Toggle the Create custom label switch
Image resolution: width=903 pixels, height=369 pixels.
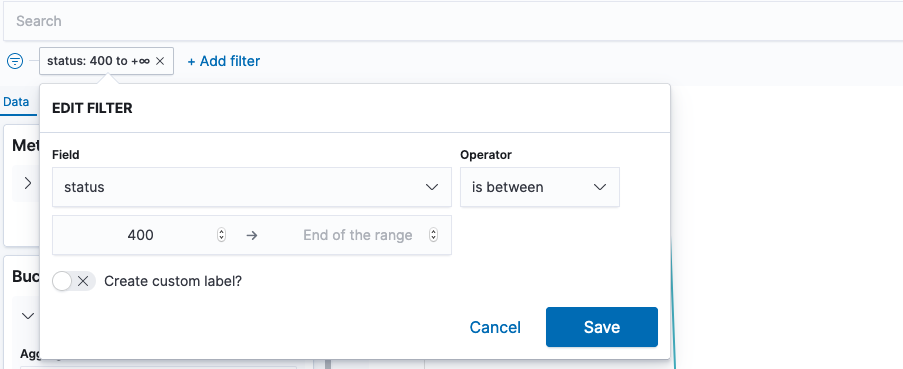point(74,281)
